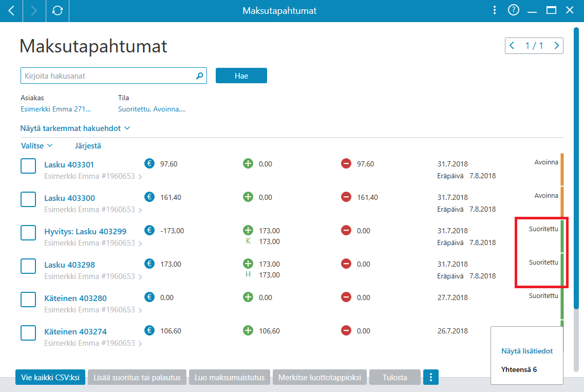Click the refresh icon in title bar

(x=58, y=11)
